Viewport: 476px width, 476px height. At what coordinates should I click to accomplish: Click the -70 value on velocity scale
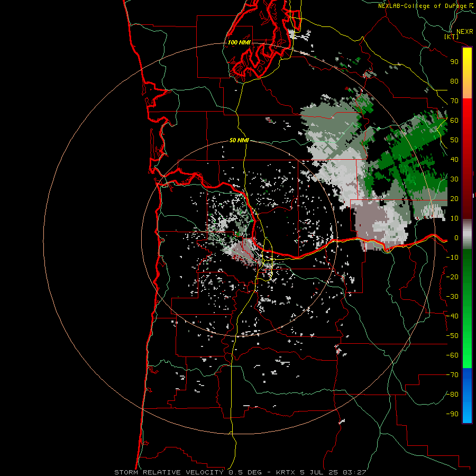click(x=452, y=375)
